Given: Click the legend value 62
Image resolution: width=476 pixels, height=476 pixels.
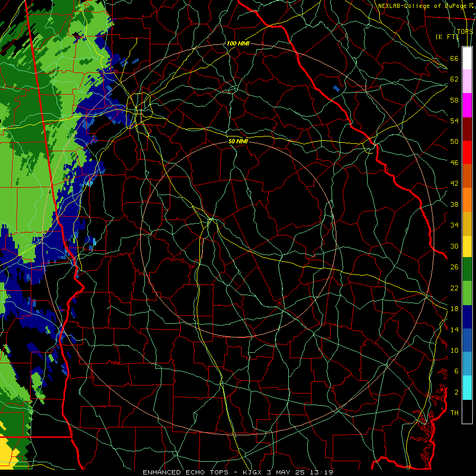Looking at the screenshot, I should coord(454,79).
